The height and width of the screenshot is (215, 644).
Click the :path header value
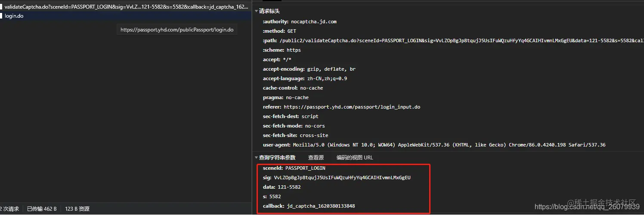click(461, 41)
